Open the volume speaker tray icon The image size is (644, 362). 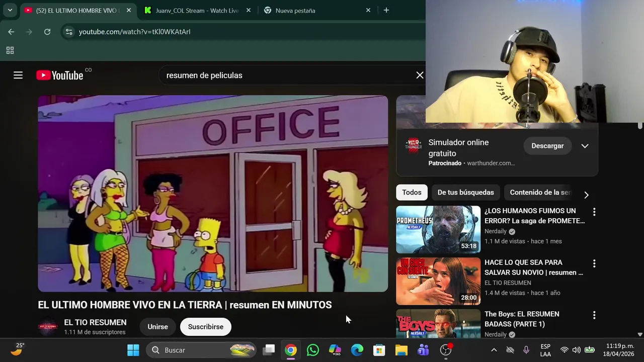tap(577, 350)
